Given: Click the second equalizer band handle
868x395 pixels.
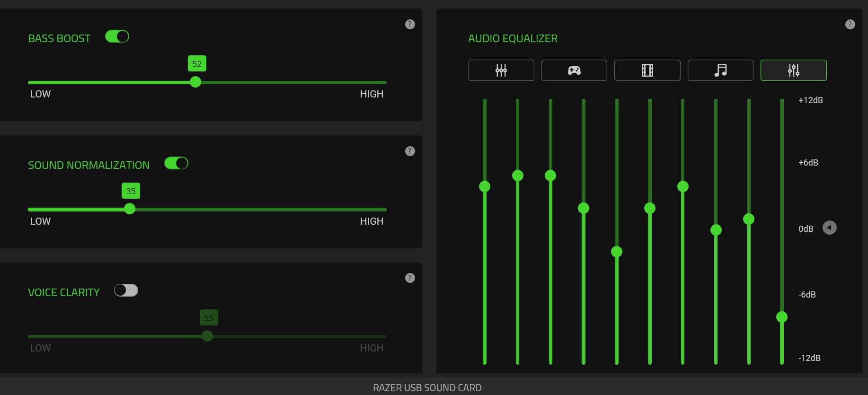Looking at the screenshot, I should click(518, 176).
